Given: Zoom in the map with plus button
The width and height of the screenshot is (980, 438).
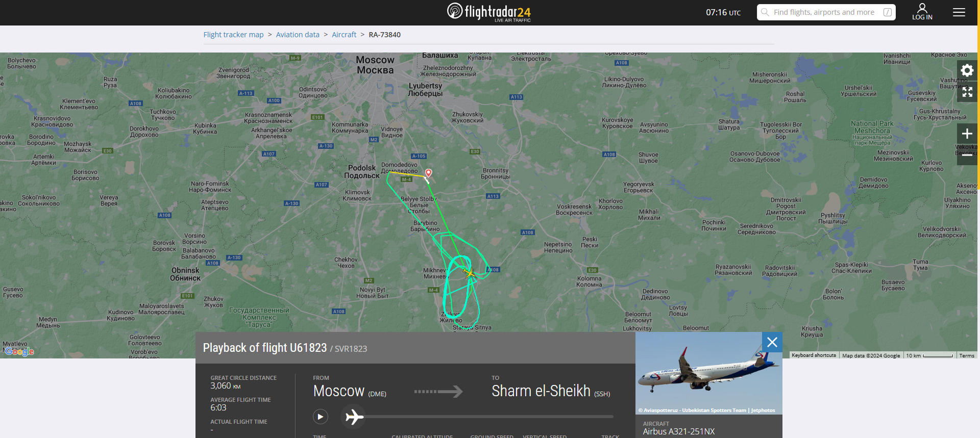Looking at the screenshot, I should [x=967, y=134].
